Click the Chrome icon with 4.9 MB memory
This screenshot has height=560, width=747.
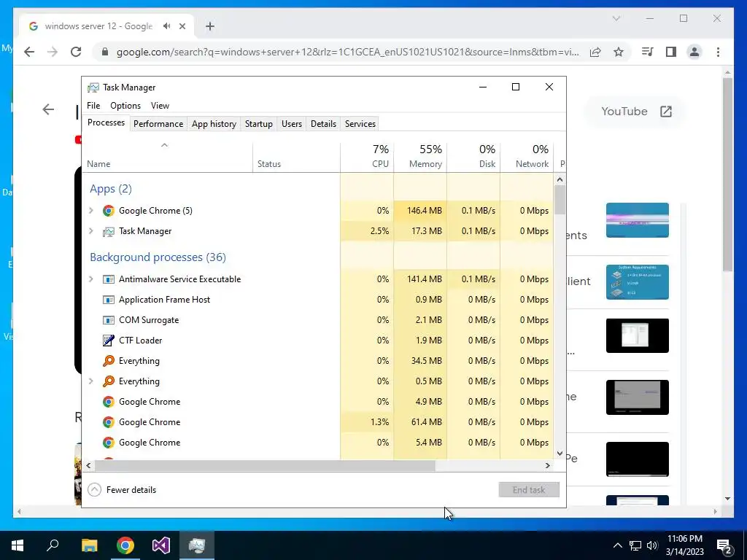pyautogui.click(x=109, y=402)
